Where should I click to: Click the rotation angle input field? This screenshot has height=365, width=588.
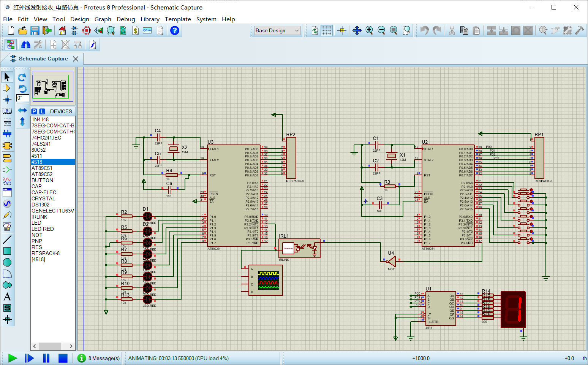pyautogui.click(x=22, y=98)
